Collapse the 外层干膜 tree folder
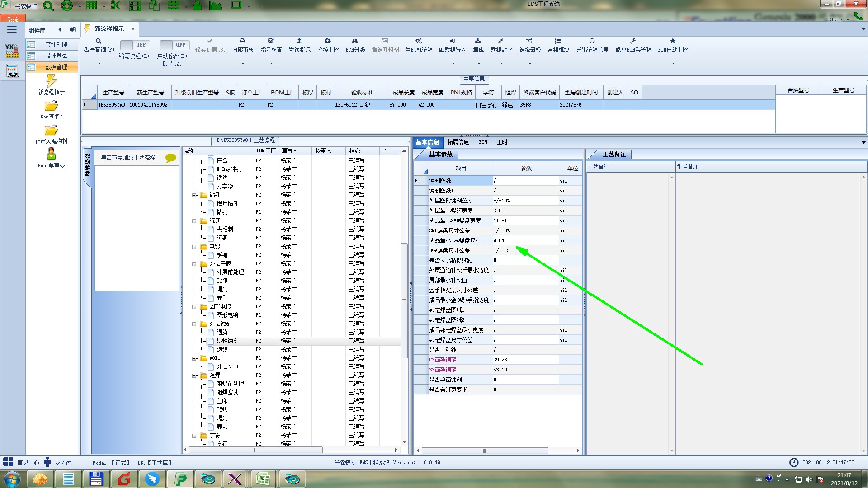868x488 pixels. click(x=195, y=264)
